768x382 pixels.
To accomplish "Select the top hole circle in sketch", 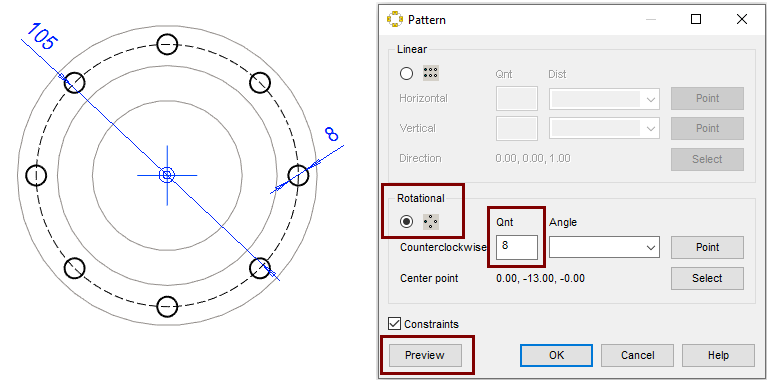I will 167,45.
